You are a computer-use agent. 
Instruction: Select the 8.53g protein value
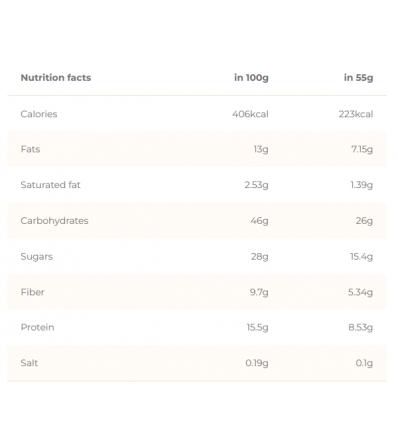pos(361,328)
